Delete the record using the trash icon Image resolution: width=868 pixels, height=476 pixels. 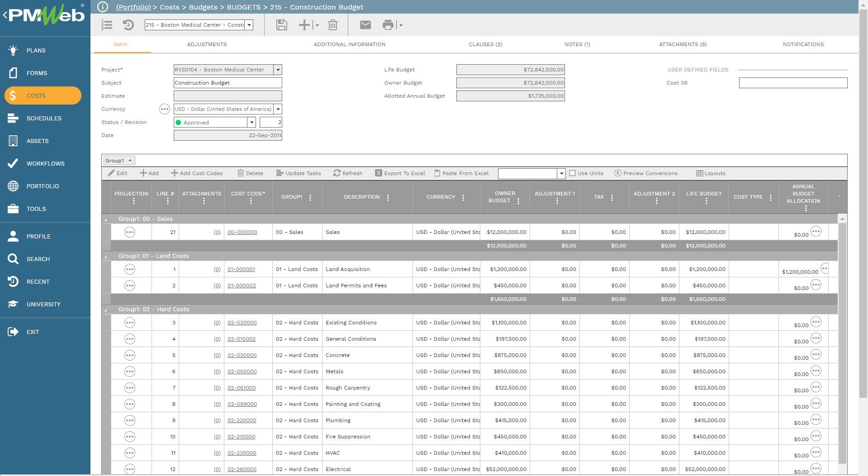[333, 25]
